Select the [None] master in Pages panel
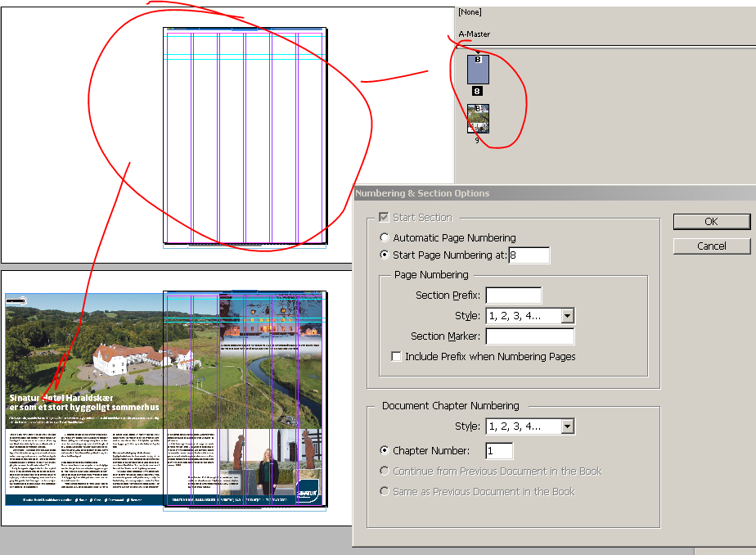The image size is (756, 555). click(x=470, y=12)
